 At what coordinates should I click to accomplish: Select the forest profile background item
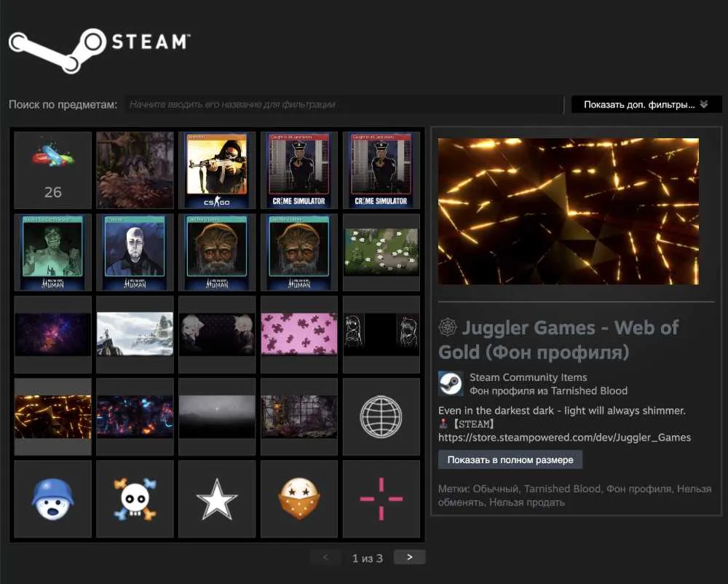point(135,170)
